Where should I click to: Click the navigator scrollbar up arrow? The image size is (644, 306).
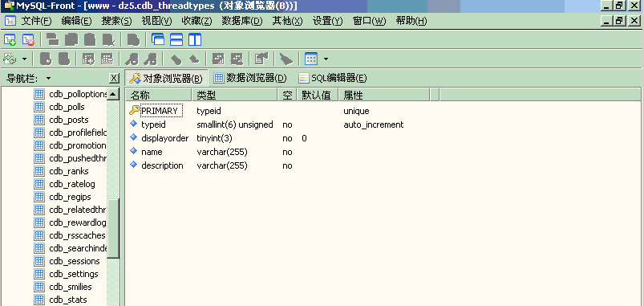[x=113, y=94]
